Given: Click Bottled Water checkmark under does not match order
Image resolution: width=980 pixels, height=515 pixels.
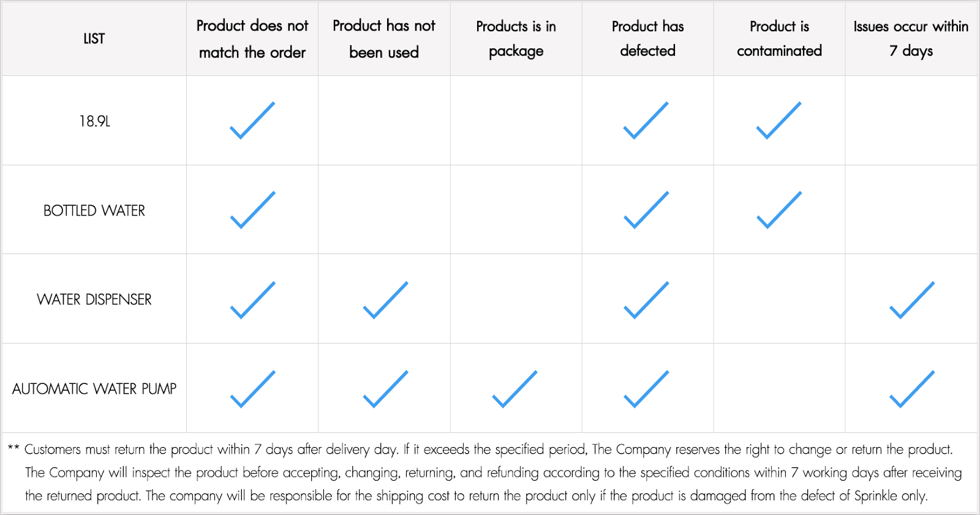Looking at the screenshot, I should click(252, 210).
